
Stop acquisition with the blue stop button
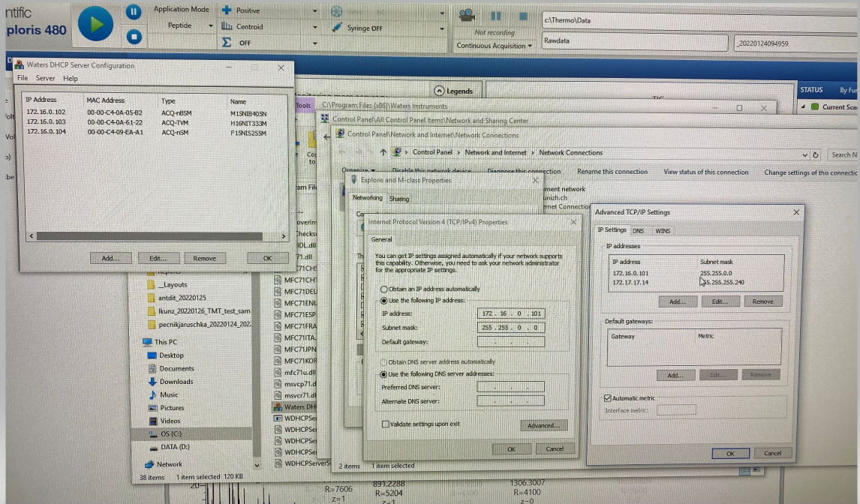point(134,37)
